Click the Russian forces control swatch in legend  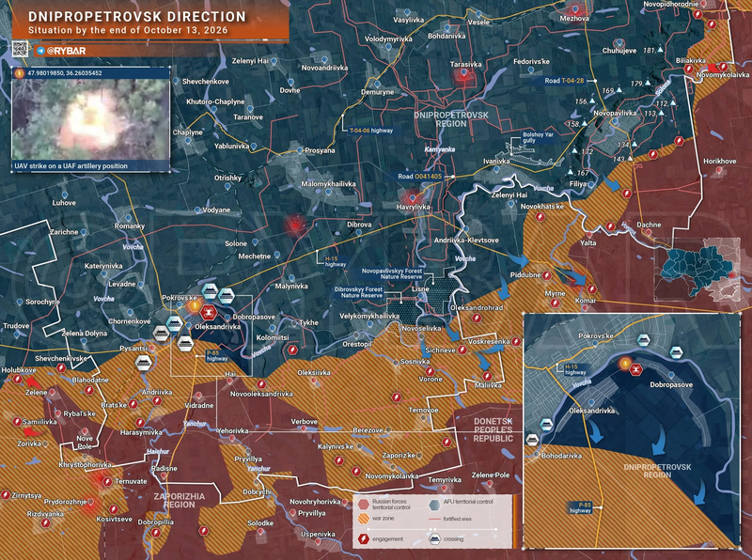[x=364, y=504]
